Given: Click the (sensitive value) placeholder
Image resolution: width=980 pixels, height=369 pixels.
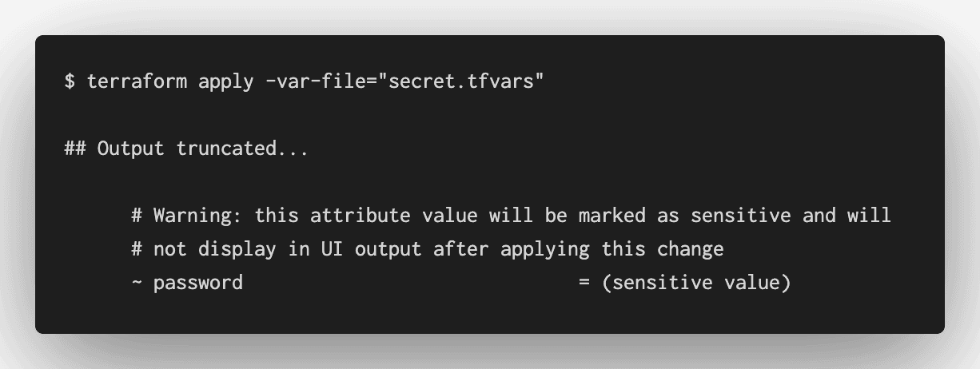Looking at the screenshot, I should click(x=695, y=283).
